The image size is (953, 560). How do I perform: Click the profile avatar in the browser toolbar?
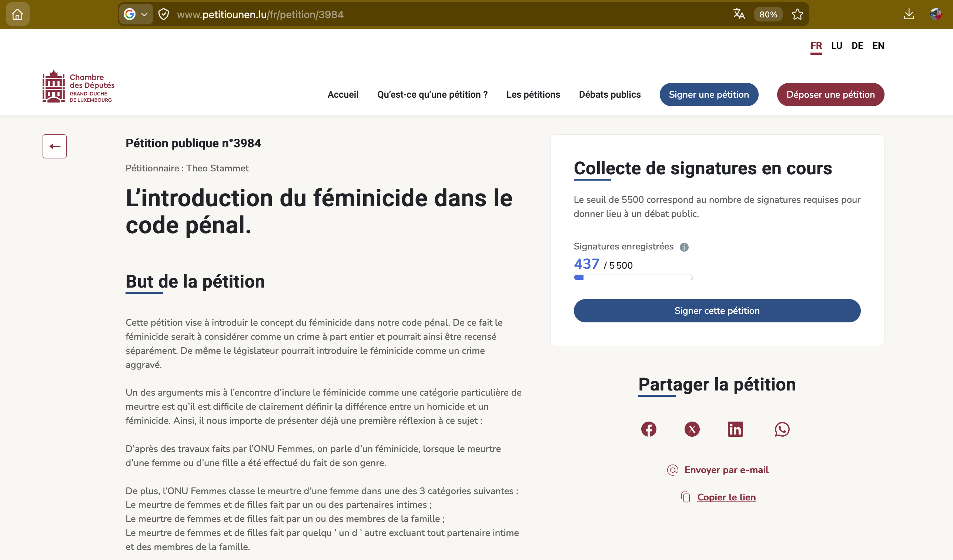coord(936,14)
